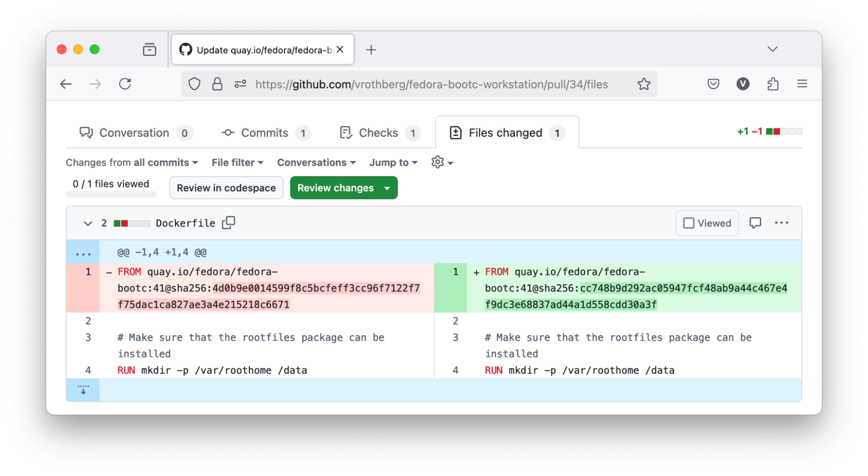The height and width of the screenshot is (476, 868).
Task: Click the browser forward arrow
Action: (95, 84)
